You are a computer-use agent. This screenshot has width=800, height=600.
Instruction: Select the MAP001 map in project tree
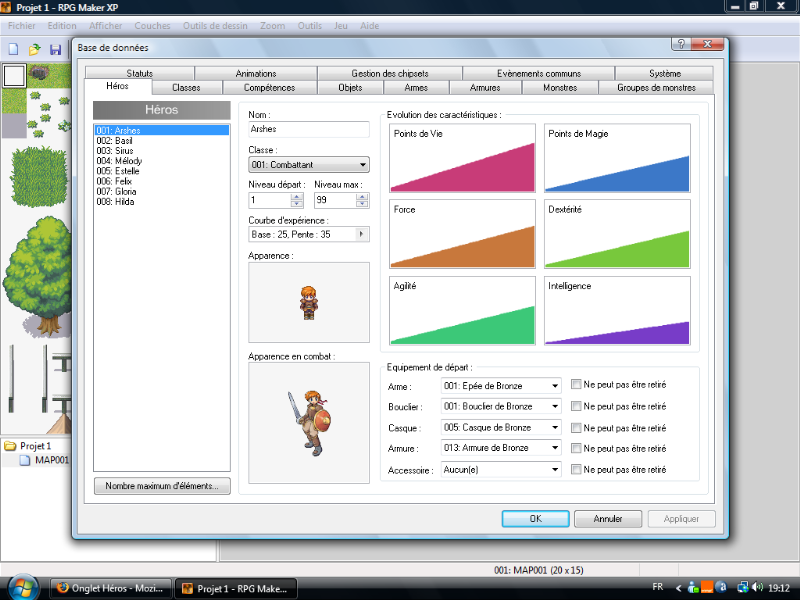[50, 460]
